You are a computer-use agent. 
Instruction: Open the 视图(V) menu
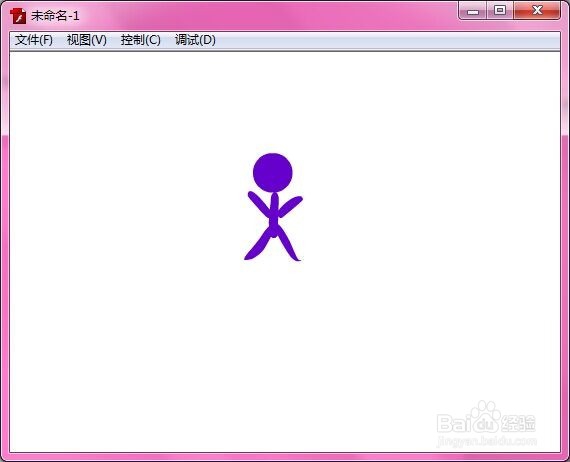(87, 40)
